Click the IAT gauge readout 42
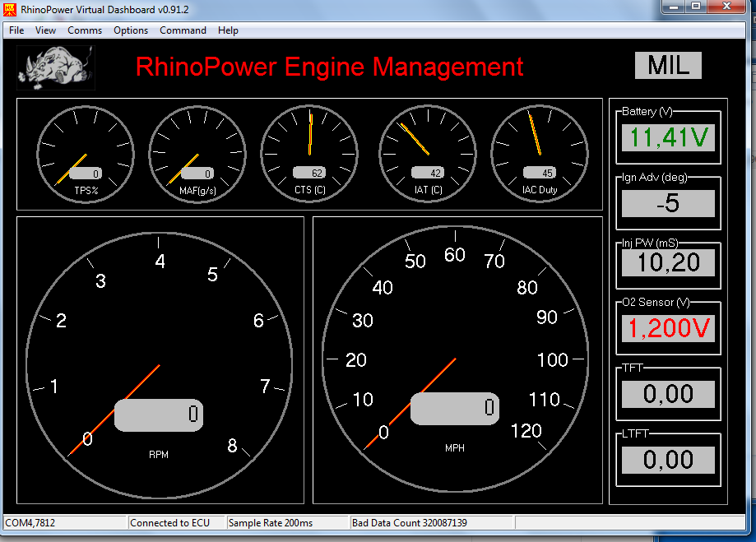The height and width of the screenshot is (542, 756). click(428, 173)
